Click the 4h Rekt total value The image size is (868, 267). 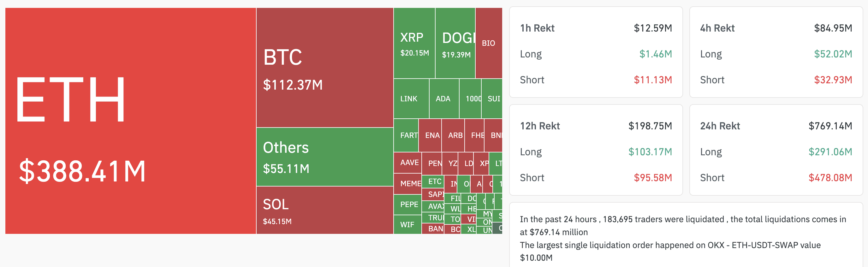833,28
